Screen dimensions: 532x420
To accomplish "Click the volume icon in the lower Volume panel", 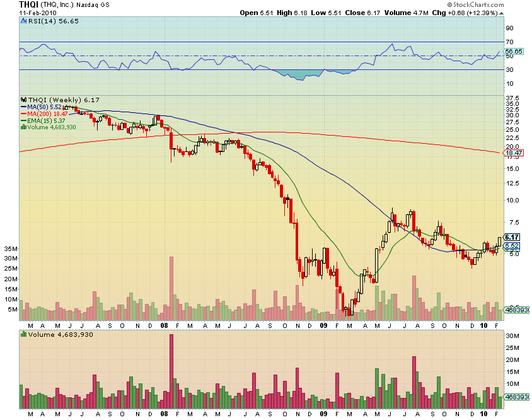I will pyautogui.click(x=23, y=334).
